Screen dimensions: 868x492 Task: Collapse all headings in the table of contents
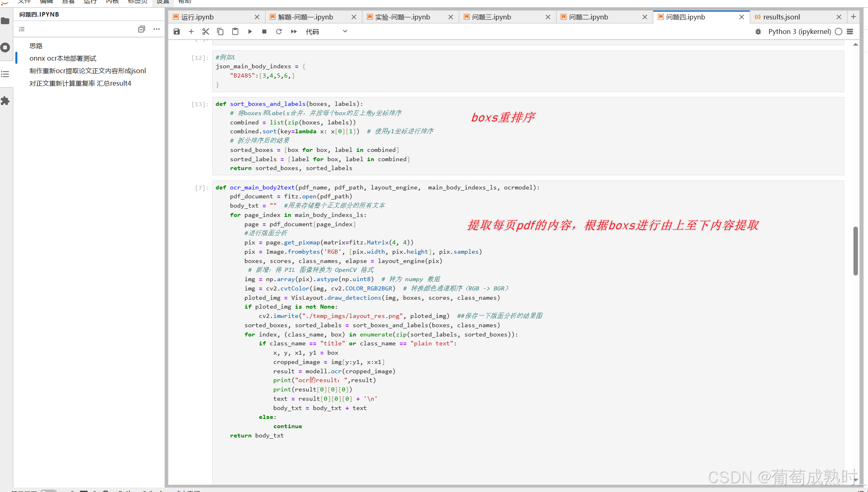coord(141,29)
